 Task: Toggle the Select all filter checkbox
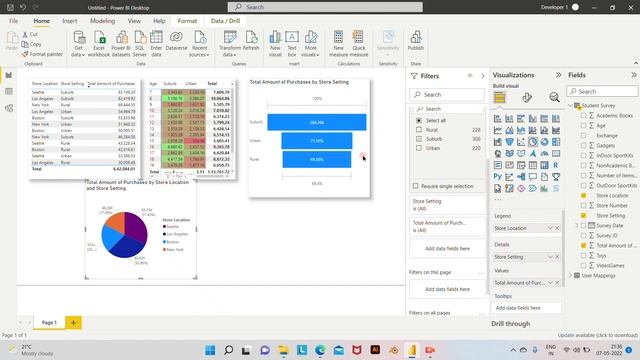[418, 120]
